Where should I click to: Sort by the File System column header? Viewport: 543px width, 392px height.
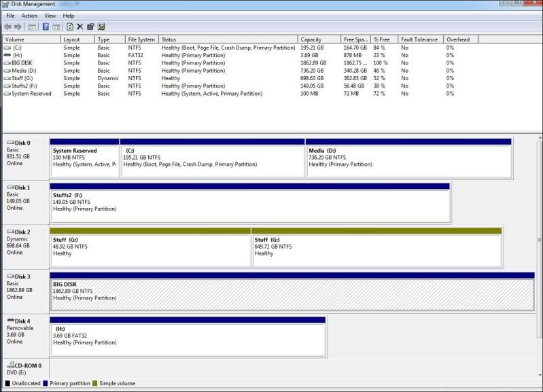[x=142, y=39]
